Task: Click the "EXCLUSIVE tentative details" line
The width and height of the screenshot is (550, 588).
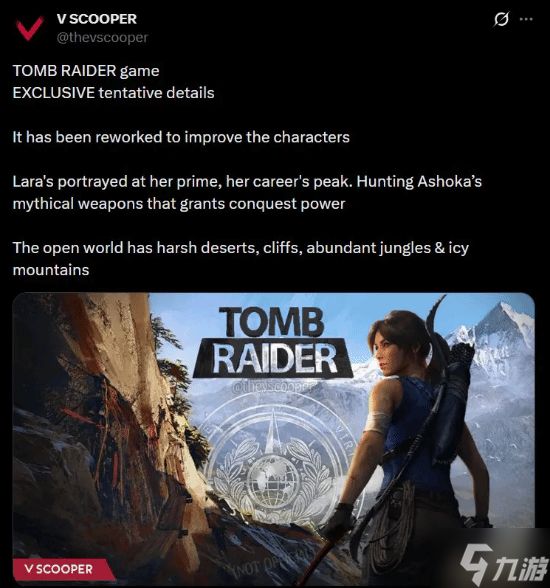Action: click(x=114, y=93)
